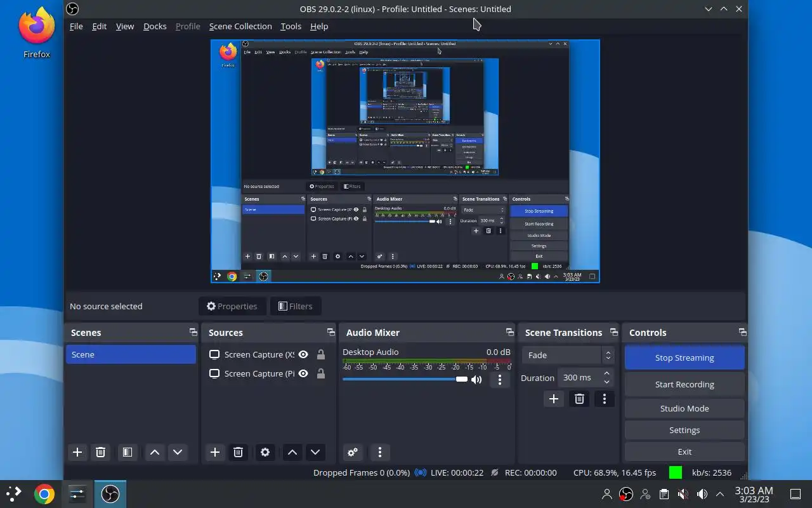Click the show desktop button in taskbar

795,494
